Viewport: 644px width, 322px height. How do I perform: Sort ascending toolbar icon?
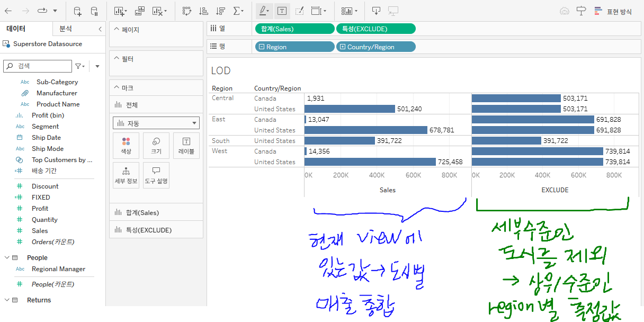point(203,11)
